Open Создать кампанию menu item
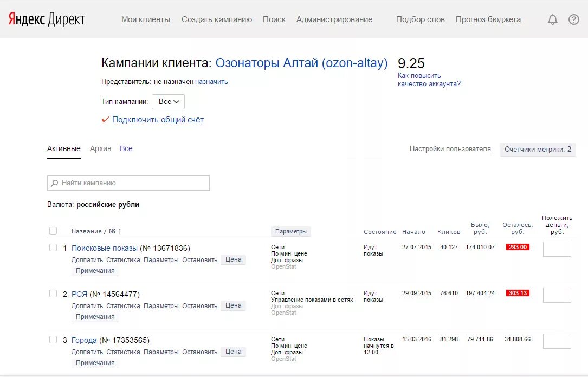Screen dimensions: 588x377 click(x=217, y=19)
